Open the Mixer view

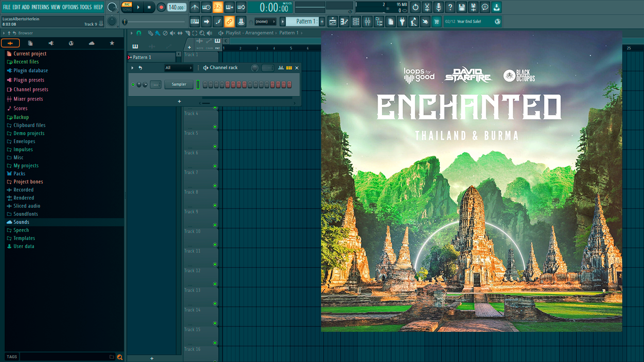tap(367, 21)
